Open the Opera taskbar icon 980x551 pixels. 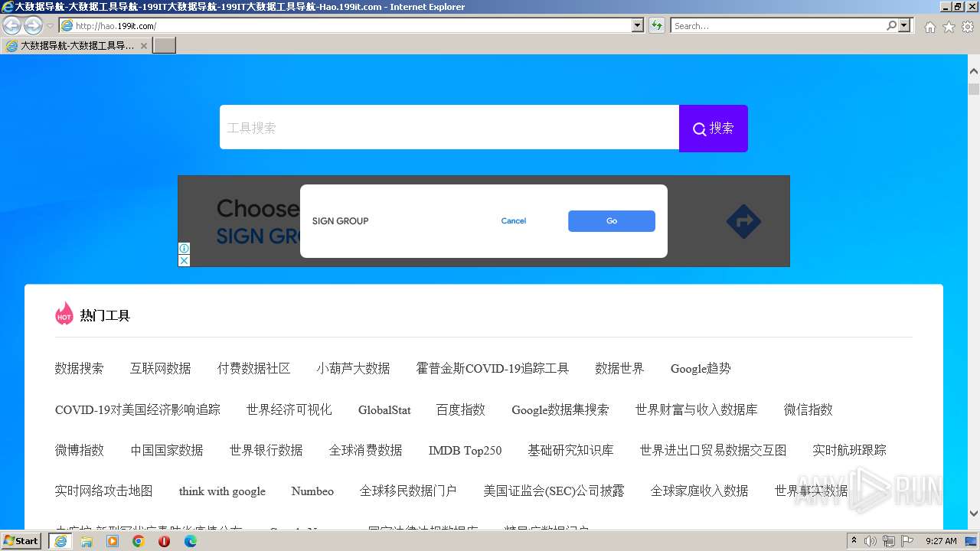point(164,541)
